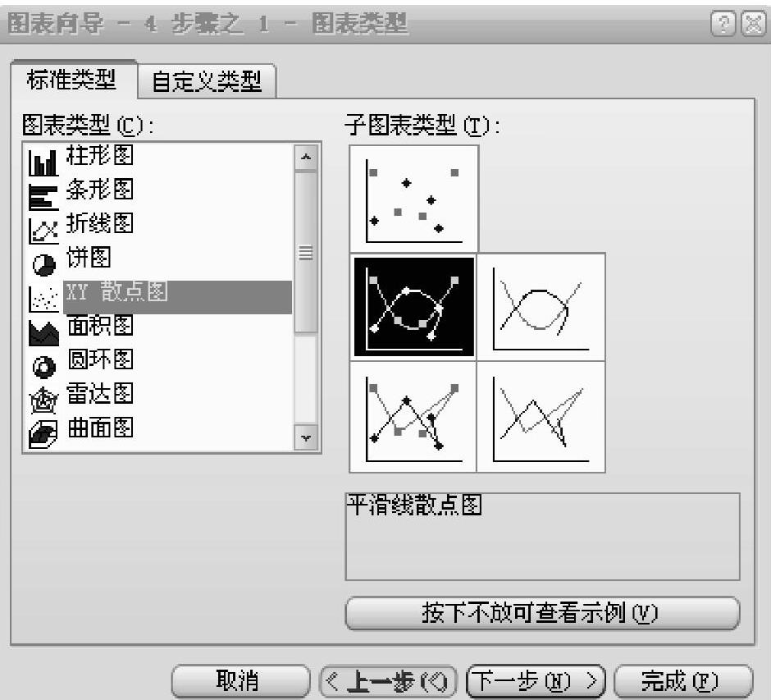Click the 取消 button

[x=240, y=681]
